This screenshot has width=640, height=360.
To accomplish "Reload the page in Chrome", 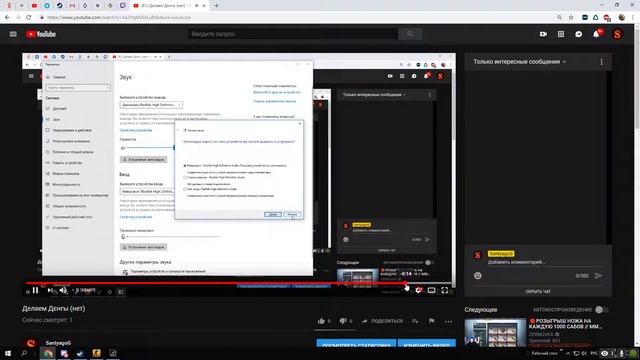I will tap(29, 18).
